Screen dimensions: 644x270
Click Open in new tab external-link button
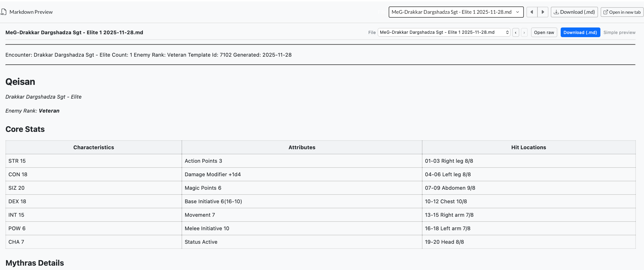coord(622,12)
